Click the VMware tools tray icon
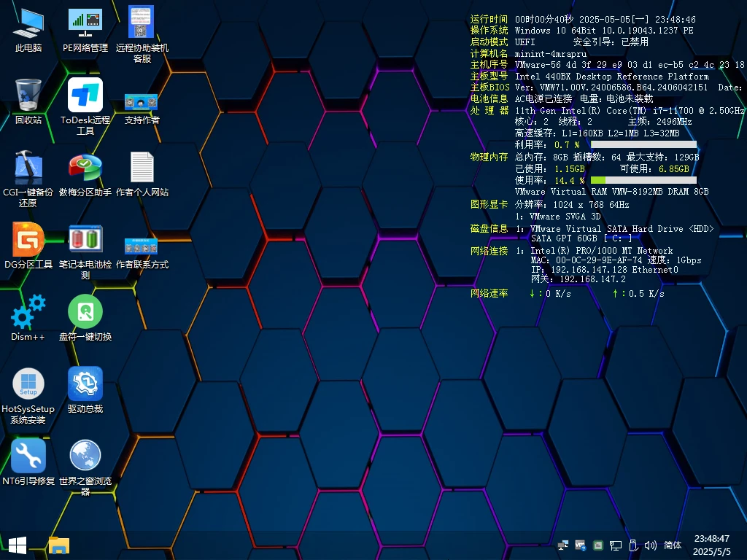The width and height of the screenshot is (747, 560). 580,545
